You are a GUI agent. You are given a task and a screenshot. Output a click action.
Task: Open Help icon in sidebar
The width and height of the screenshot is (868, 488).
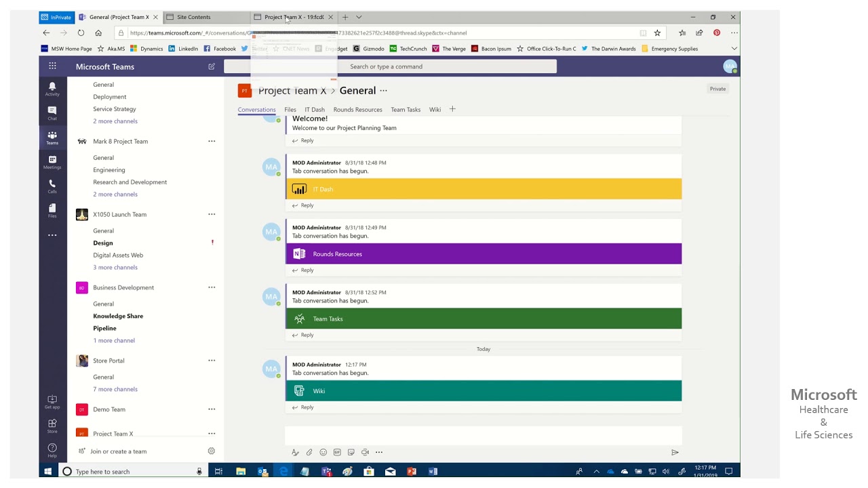tap(52, 450)
